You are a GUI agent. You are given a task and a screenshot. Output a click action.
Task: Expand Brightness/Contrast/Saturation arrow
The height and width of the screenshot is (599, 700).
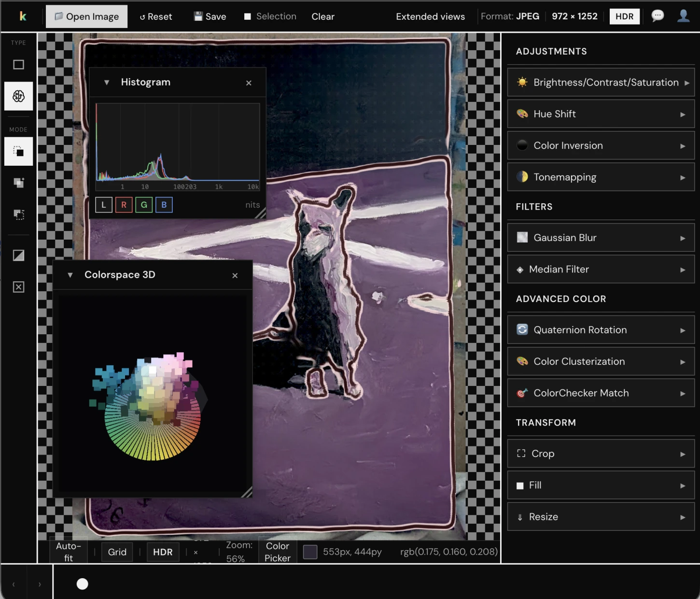(686, 83)
